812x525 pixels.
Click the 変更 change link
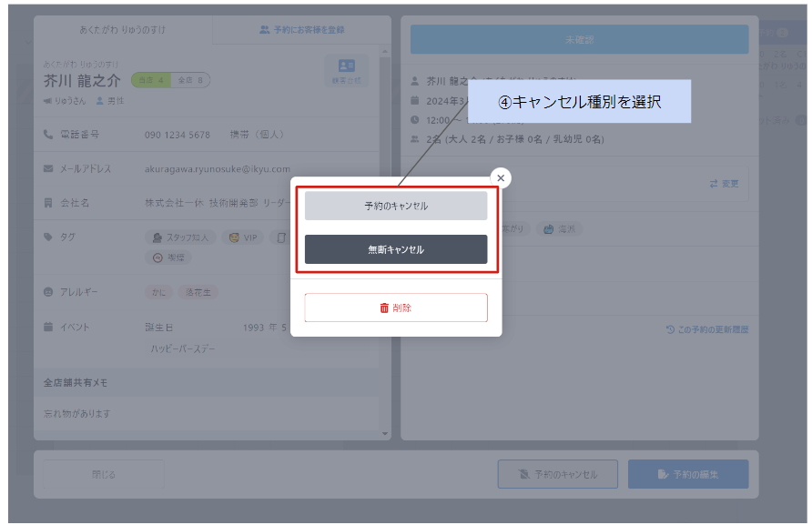[x=725, y=184]
